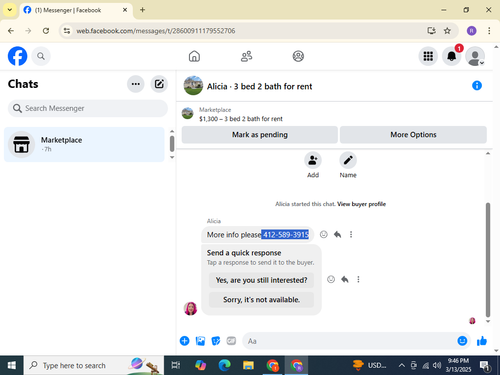Send 'Yes, are you still interested?' response
Image resolution: width=500 pixels, height=375 pixels.
(261, 280)
